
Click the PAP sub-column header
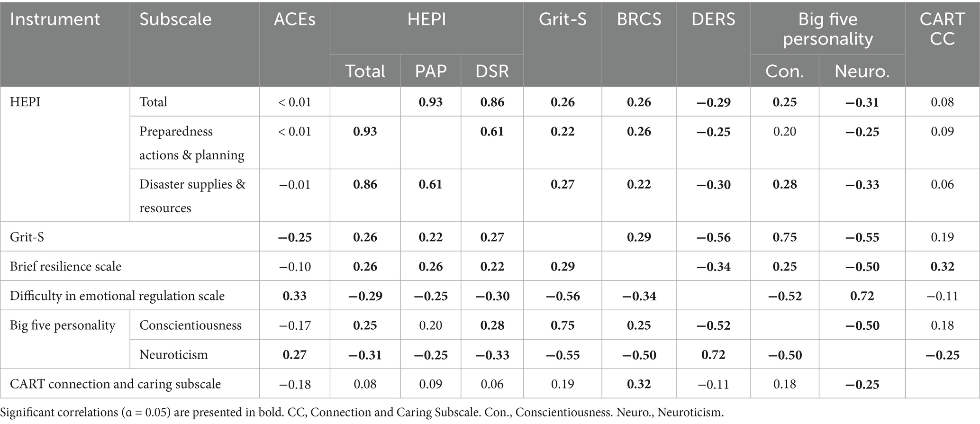pyautogui.click(x=430, y=71)
